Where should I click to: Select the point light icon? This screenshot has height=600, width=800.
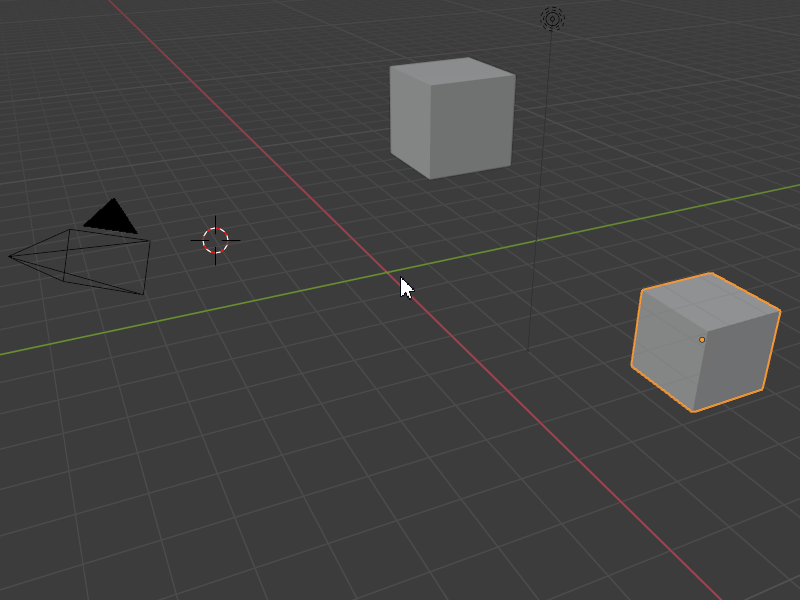552,19
